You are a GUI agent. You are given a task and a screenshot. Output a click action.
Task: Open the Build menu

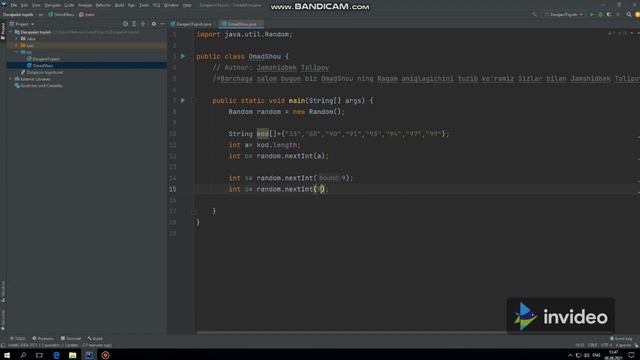119,5
